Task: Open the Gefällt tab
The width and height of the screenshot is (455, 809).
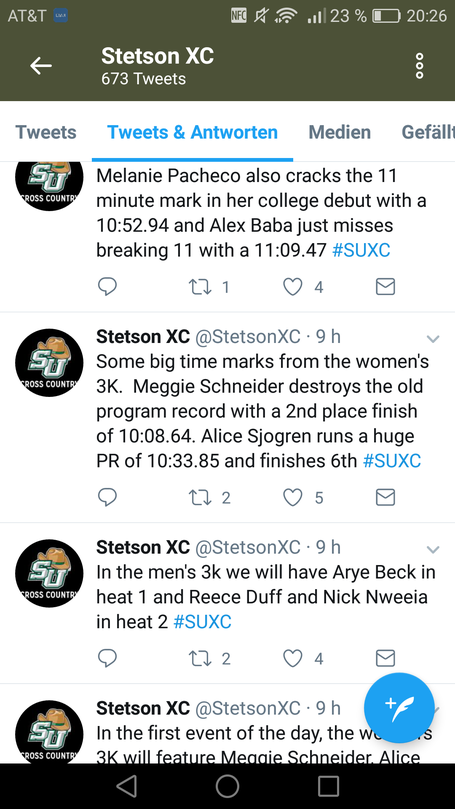Action: click(428, 132)
